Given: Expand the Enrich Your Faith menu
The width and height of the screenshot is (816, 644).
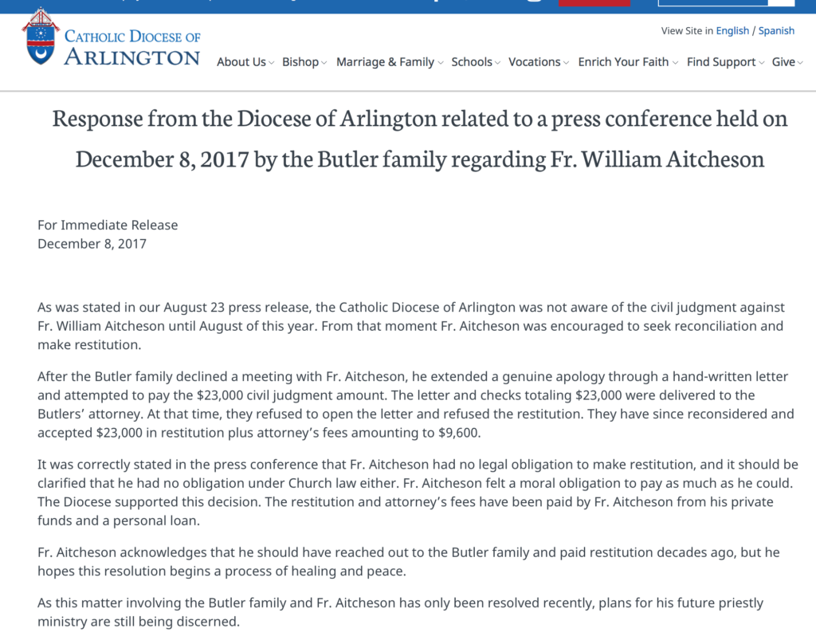Looking at the screenshot, I should pyautogui.click(x=628, y=62).
